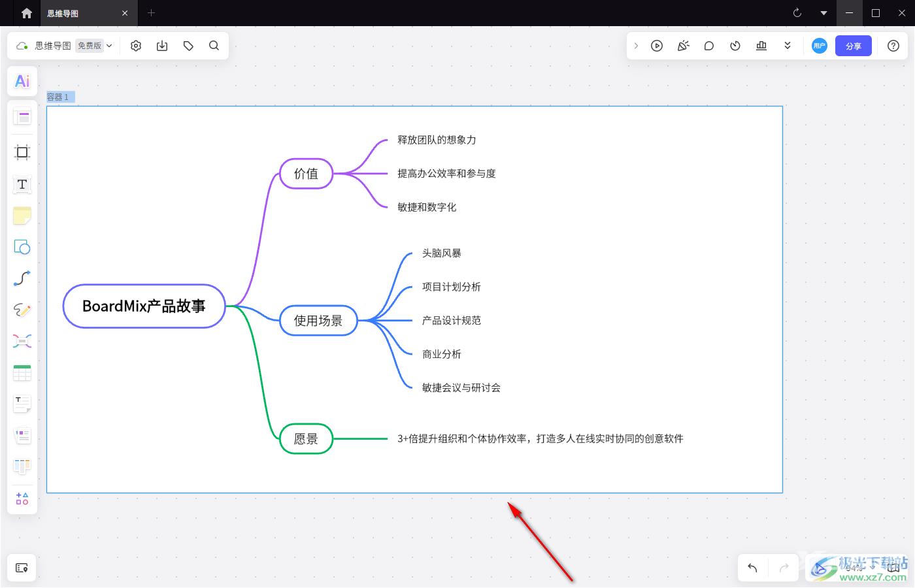Click the export download icon
The height and width of the screenshot is (588, 915).
(x=162, y=46)
